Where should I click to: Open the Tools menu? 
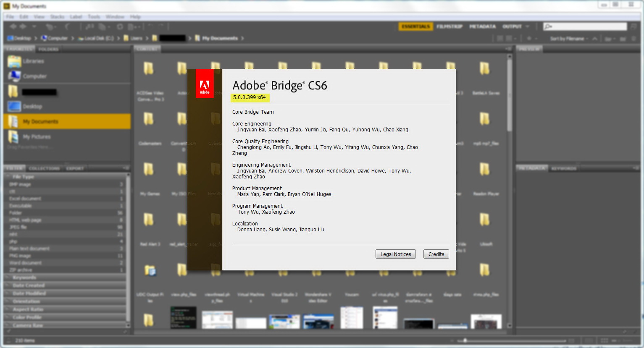[x=94, y=17]
